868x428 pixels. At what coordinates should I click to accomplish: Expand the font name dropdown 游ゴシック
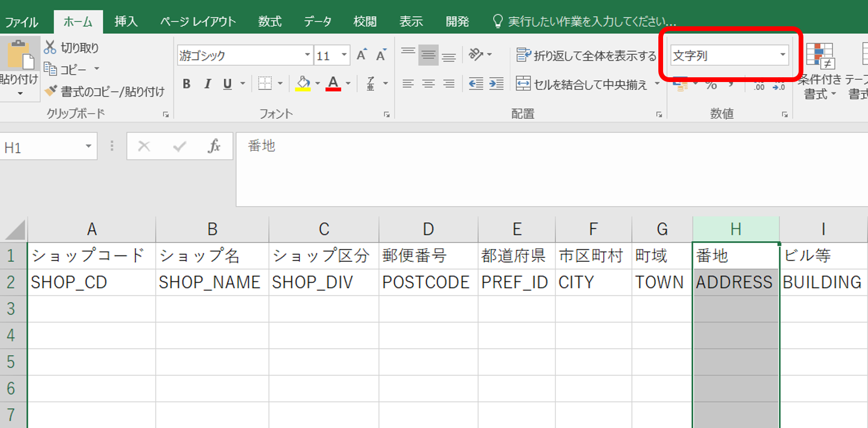307,55
